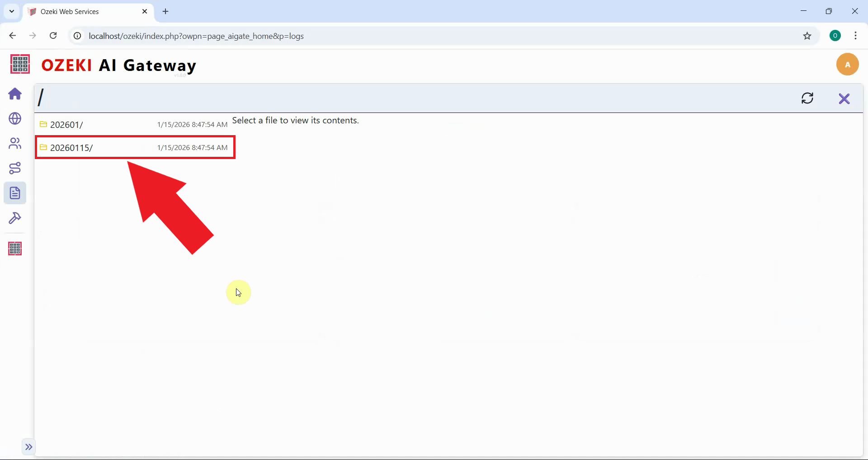868x460 pixels.
Task: Click inside the browser address bar
Action: tap(271, 36)
